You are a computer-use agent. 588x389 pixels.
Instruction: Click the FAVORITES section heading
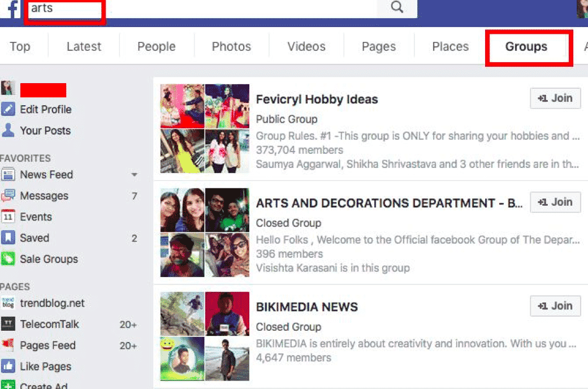point(25,158)
